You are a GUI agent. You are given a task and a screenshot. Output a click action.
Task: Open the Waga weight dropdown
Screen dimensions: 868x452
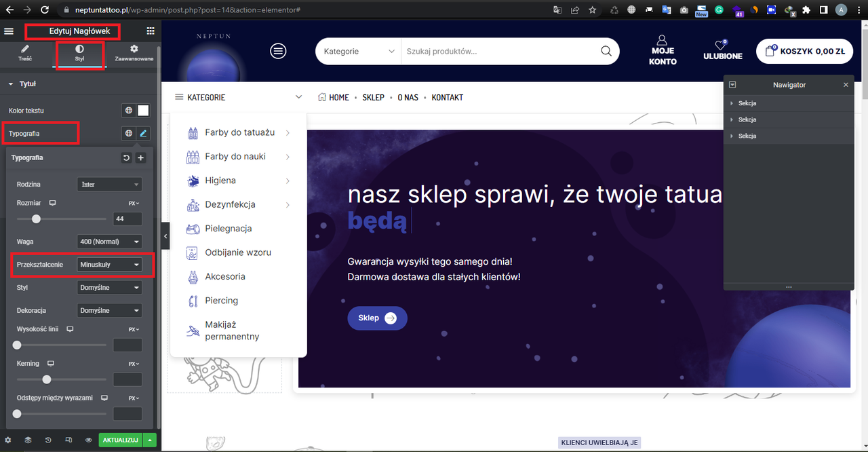tap(109, 242)
